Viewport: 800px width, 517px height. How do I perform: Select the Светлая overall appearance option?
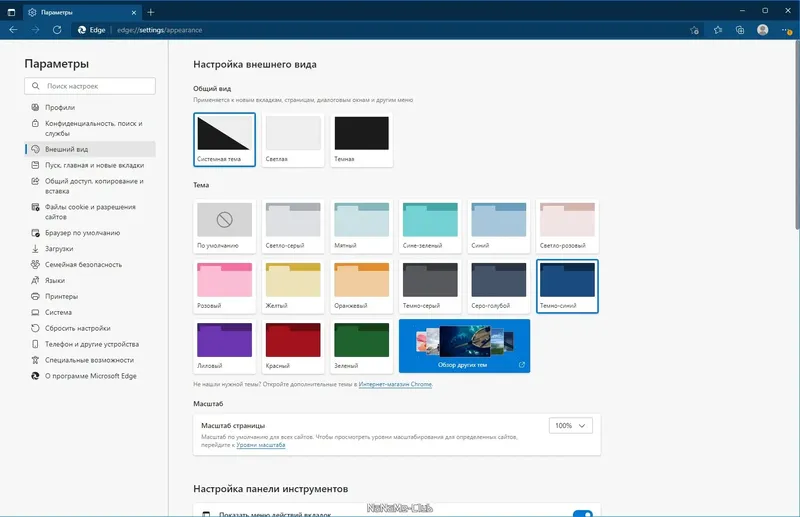(293, 139)
